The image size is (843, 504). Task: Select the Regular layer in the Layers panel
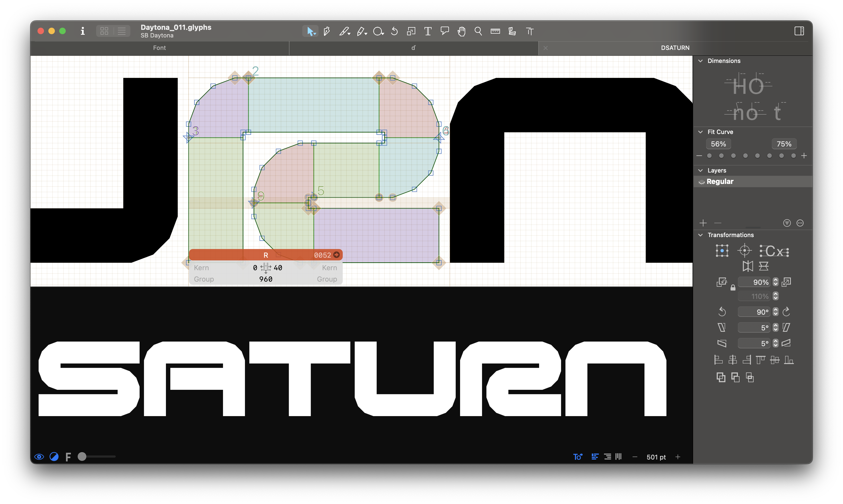pyautogui.click(x=720, y=181)
